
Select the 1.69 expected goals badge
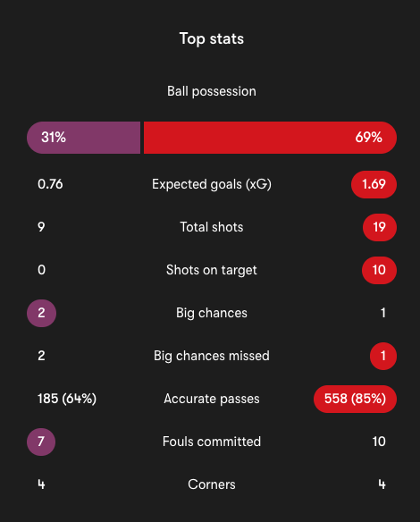(374, 184)
